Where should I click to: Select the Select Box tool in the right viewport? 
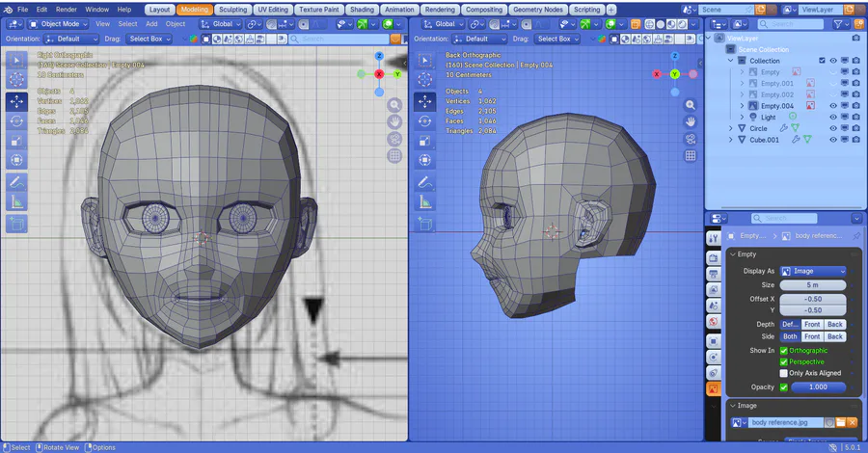tap(425, 60)
